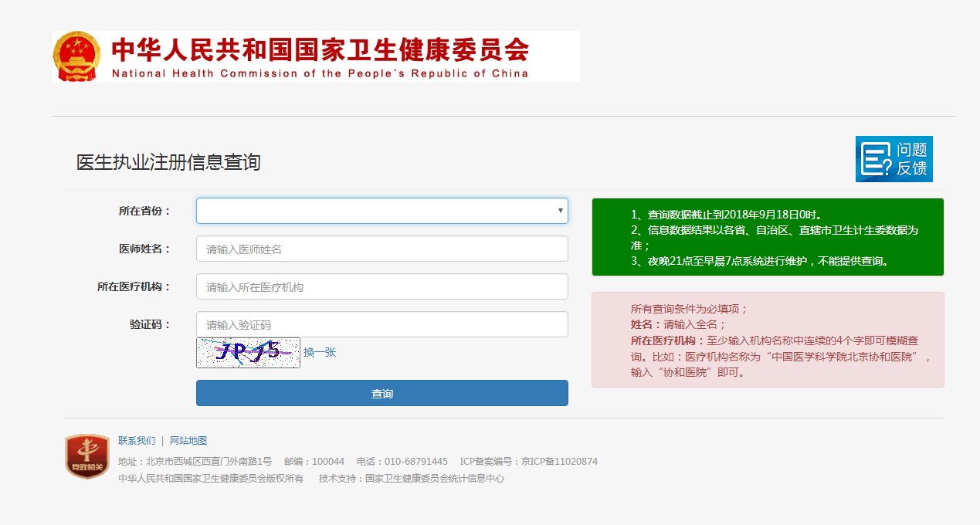
Task: Click the 医师姓名 doctor name input
Action: [x=381, y=248]
